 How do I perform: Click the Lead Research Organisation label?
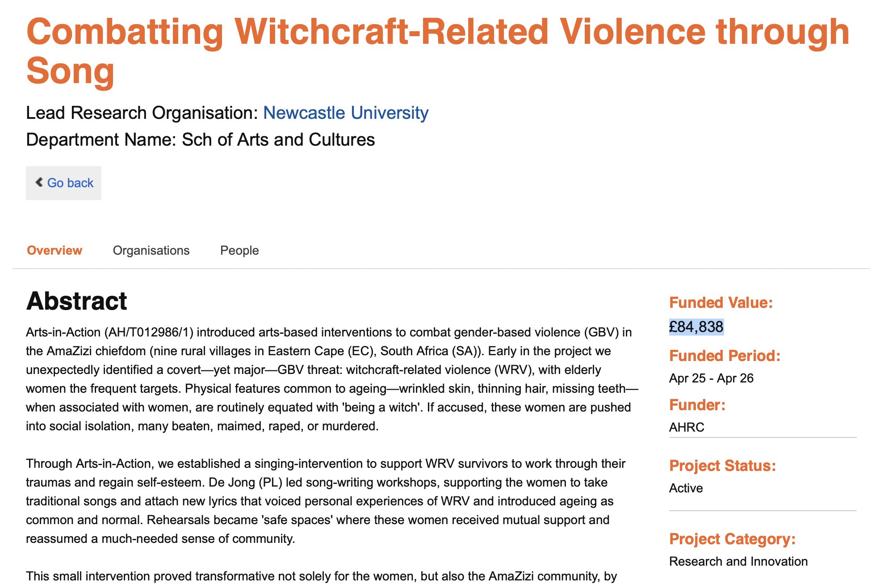142,113
